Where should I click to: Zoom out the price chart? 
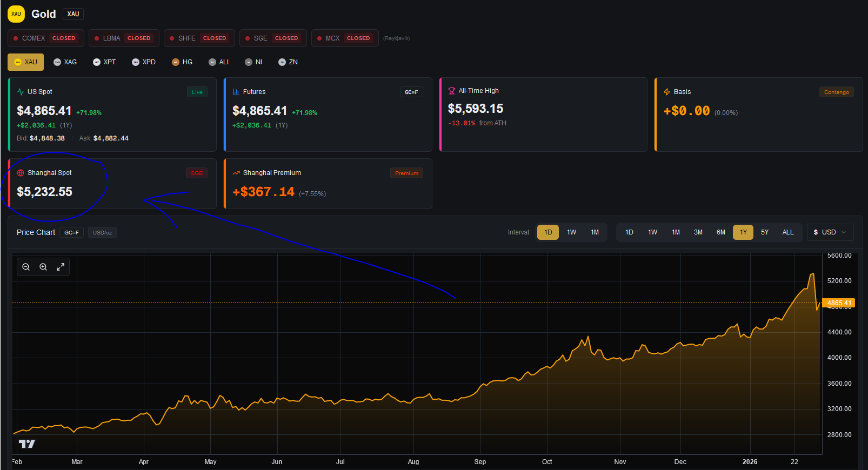(x=26, y=267)
